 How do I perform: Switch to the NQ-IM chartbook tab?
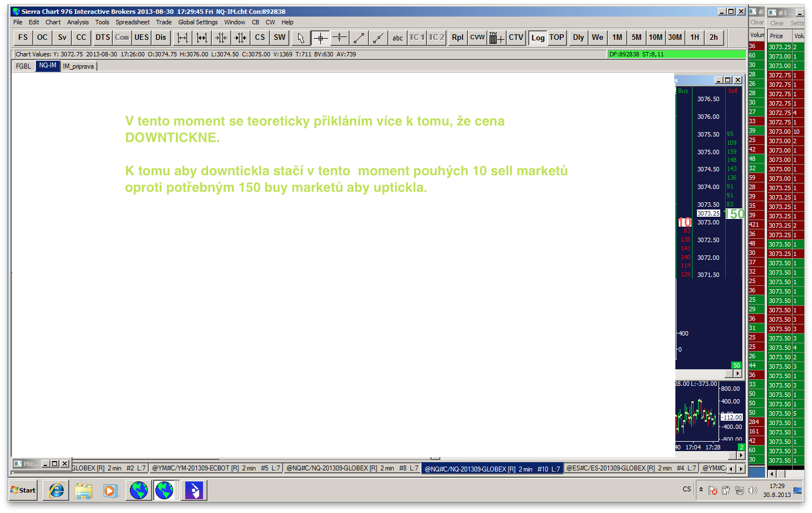point(48,66)
